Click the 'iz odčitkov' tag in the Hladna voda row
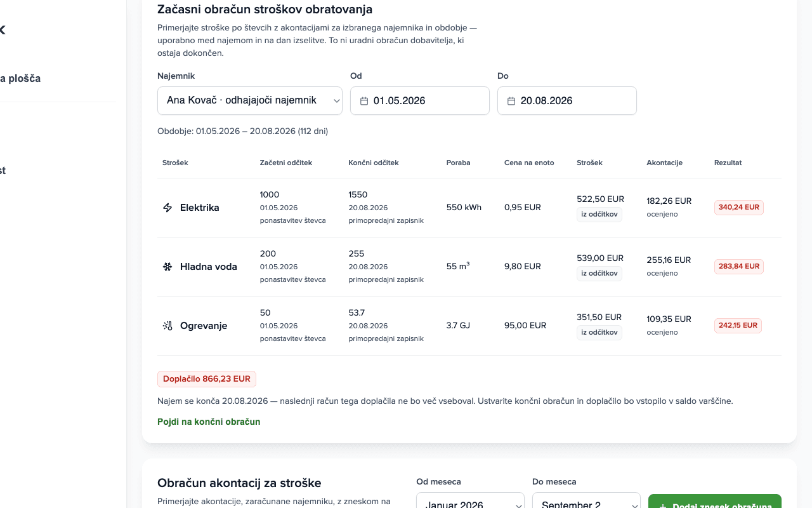Screen dimensions: 812x508 (x=599, y=274)
